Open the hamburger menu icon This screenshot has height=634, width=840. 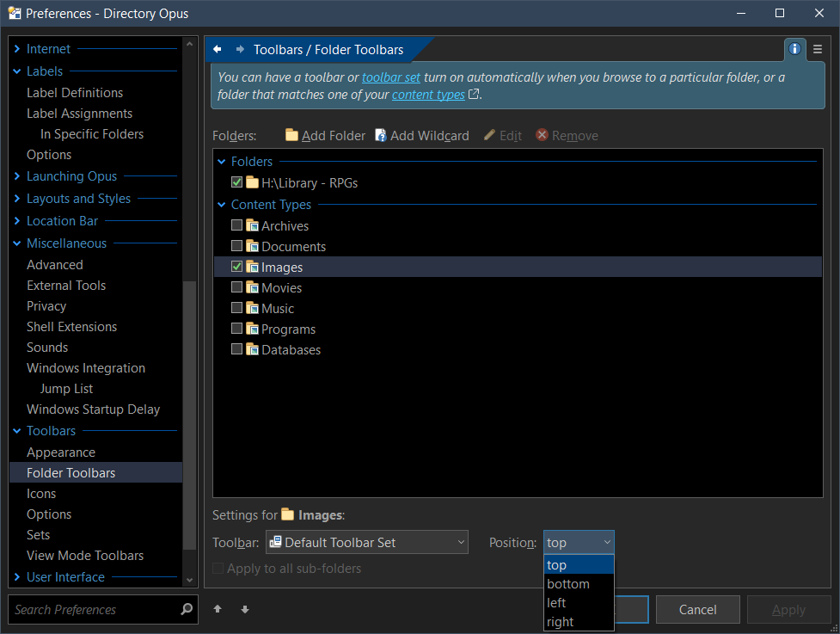point(818,49)
